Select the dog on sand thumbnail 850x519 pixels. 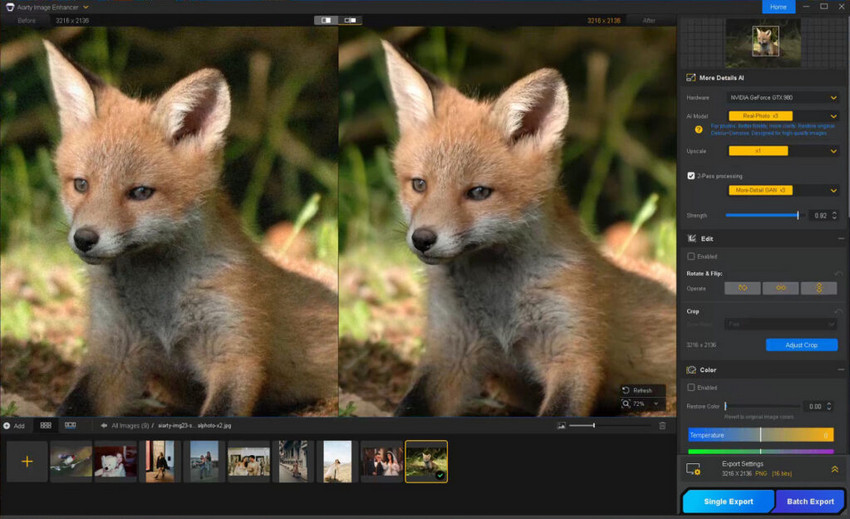337,462
